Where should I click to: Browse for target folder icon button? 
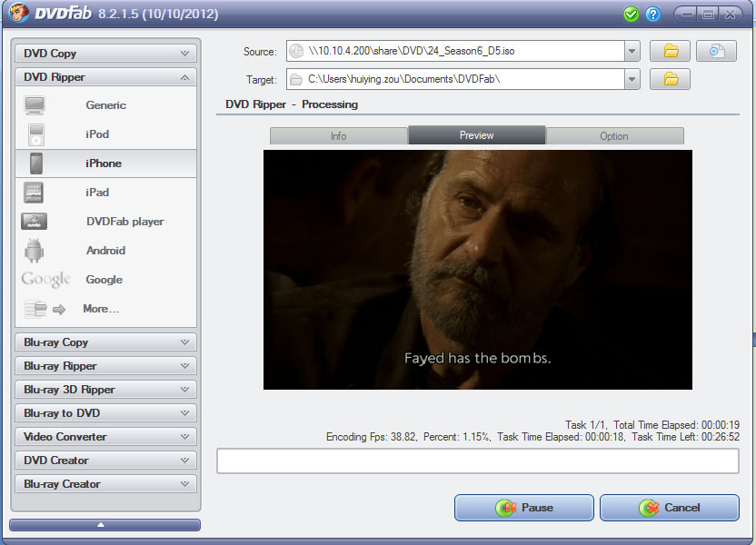point(671,79)
